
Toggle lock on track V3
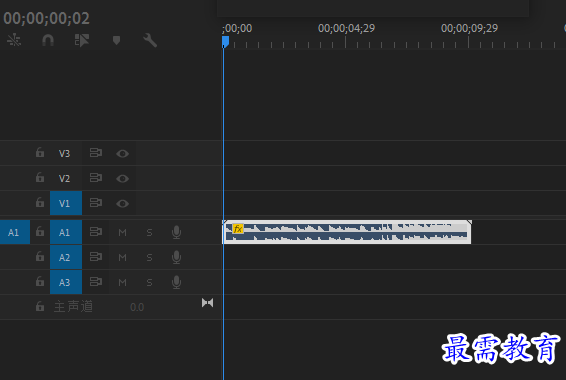tap(40, 153)
